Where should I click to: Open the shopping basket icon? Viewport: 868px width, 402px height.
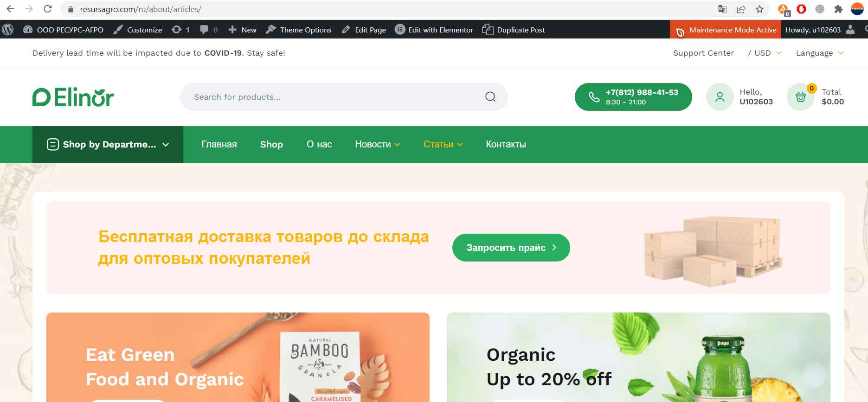click(x=801, y=97)
